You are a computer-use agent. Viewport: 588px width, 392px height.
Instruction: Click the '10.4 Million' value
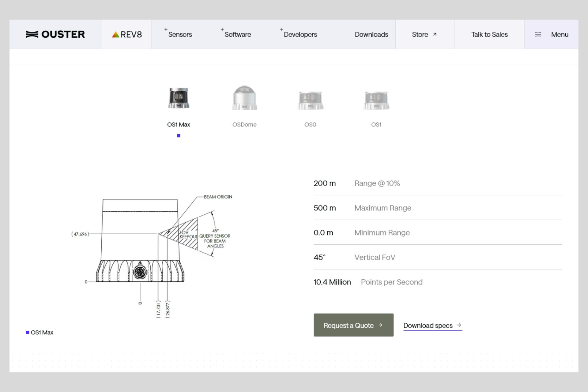pyautogui.click(x=332, y=282)
